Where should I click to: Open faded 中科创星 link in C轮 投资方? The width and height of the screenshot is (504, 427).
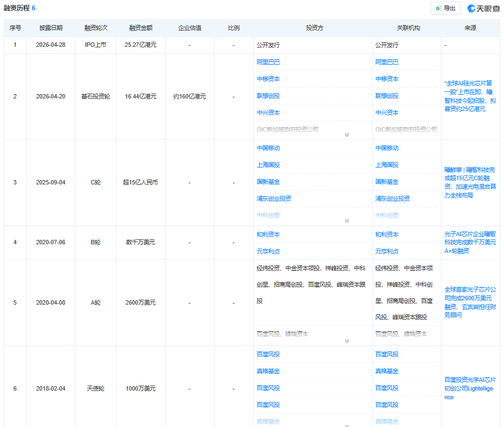pos(268,215)
